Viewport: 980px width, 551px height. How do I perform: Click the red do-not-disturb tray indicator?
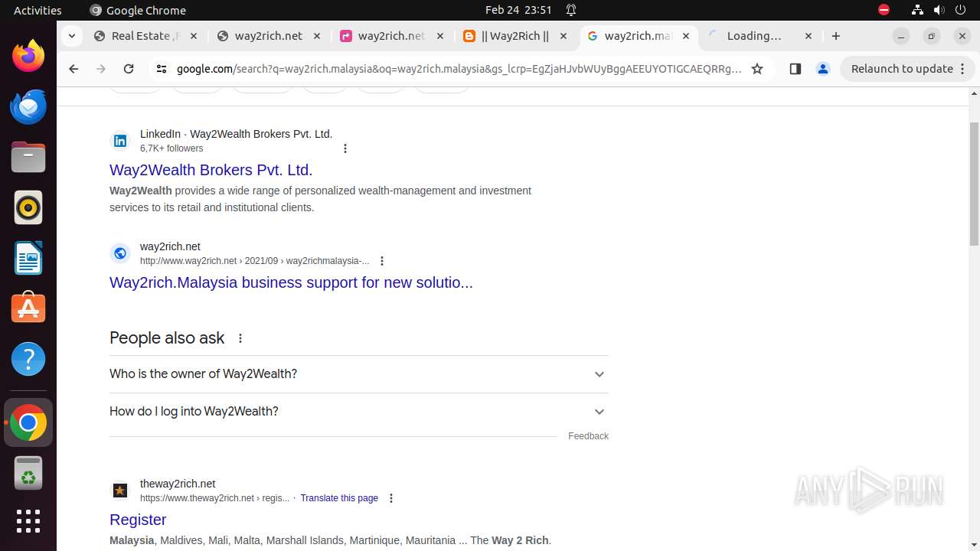coord(884,10)
